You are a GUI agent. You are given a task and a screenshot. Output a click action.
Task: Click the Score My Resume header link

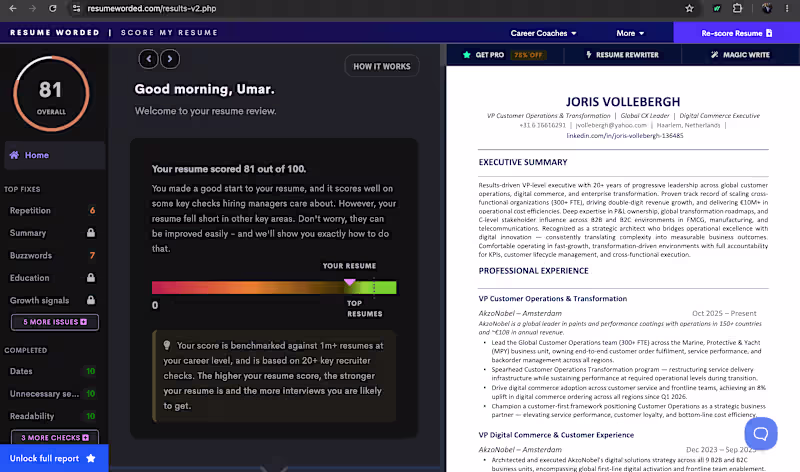pyautogui.click(x=169, y=33)
